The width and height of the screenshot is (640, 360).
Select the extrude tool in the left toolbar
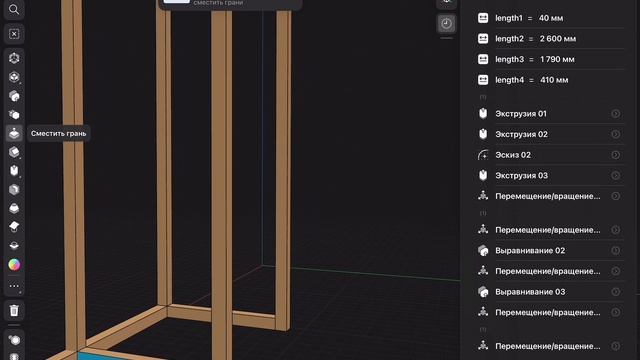(x=14, y=171)
